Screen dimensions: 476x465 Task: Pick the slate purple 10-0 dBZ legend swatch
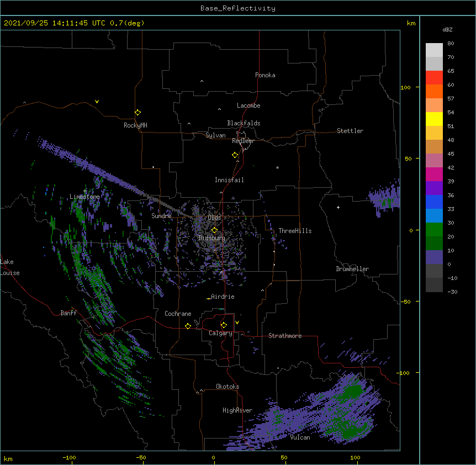point(434,257)
